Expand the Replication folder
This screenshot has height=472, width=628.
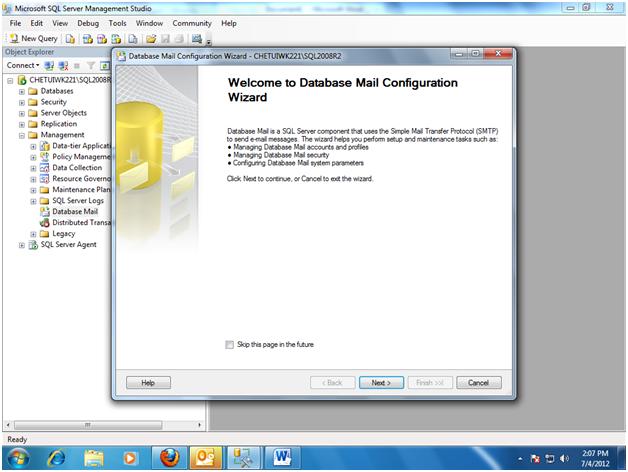click(x=22, y=125)
